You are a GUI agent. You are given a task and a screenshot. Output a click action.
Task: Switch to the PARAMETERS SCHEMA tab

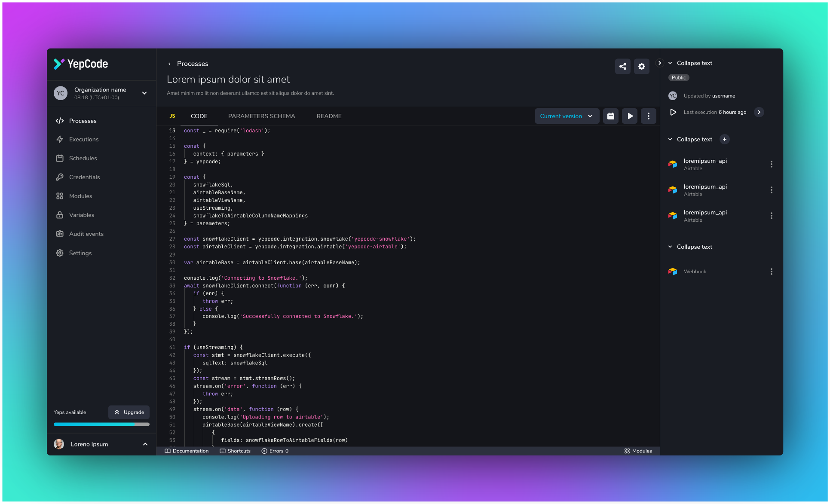[261, 116]
